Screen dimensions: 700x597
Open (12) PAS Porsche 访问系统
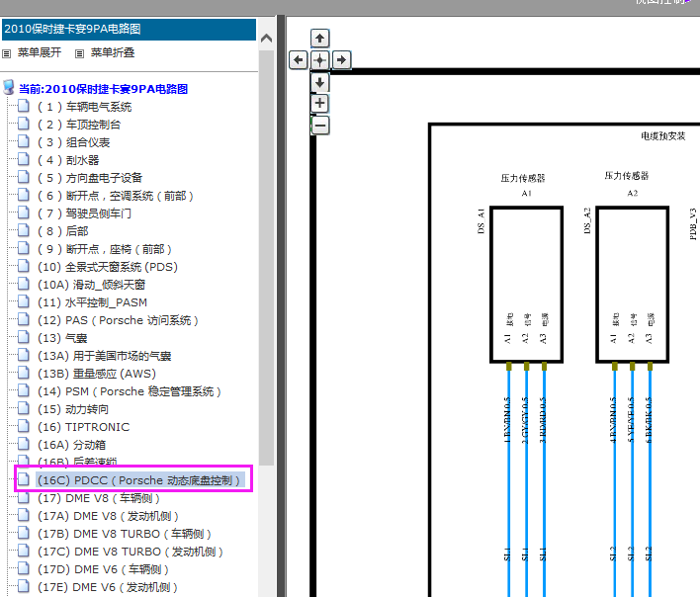coord(119,320)
